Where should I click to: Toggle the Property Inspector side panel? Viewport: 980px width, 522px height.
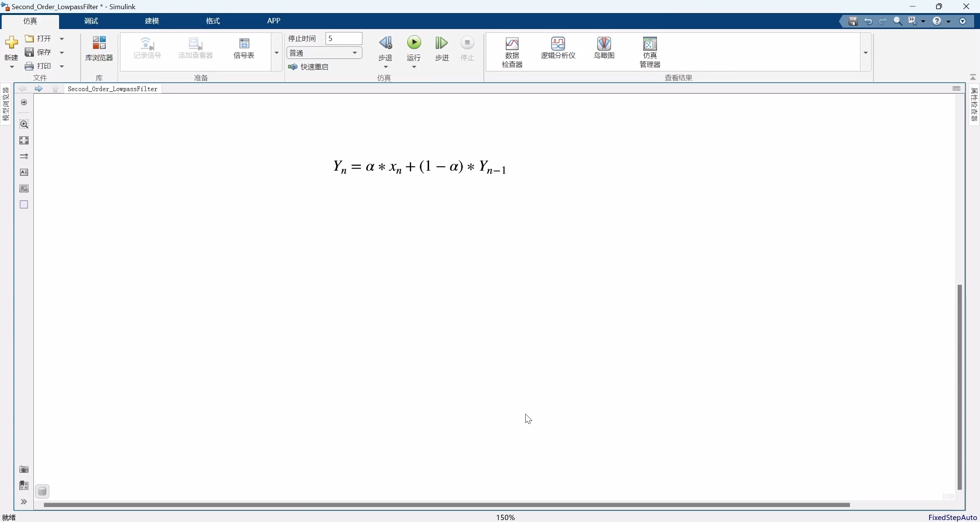coord(974,104)
